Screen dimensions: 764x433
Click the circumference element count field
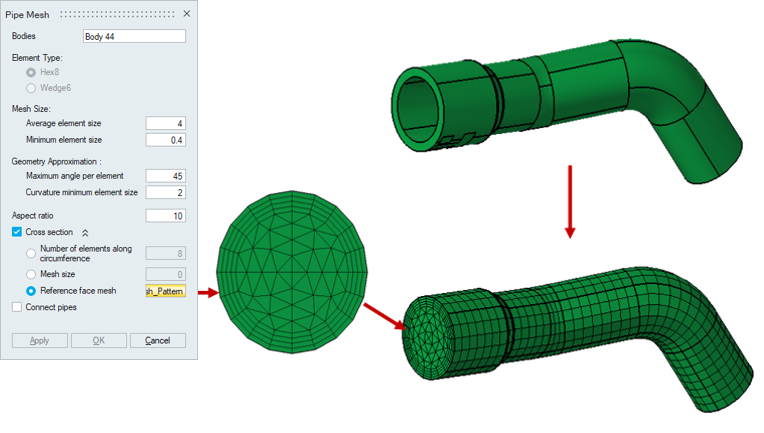[x=166, y=253]
